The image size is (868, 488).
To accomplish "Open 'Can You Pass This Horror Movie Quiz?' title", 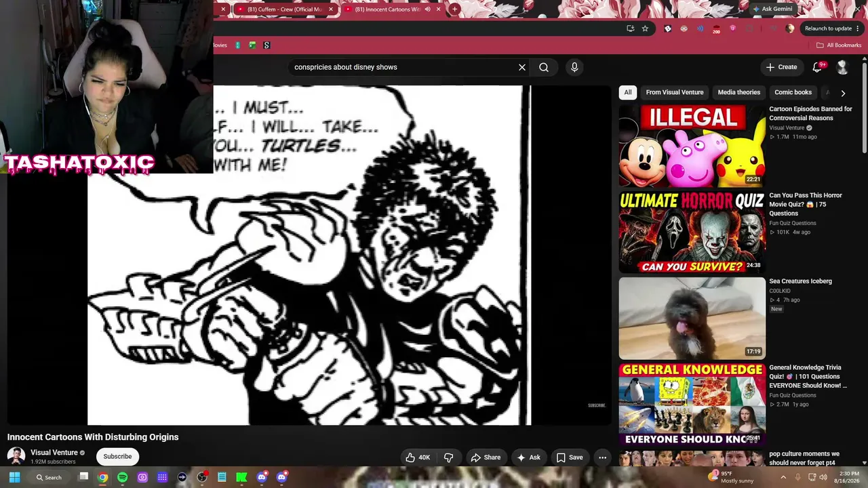I will [806, 204].
